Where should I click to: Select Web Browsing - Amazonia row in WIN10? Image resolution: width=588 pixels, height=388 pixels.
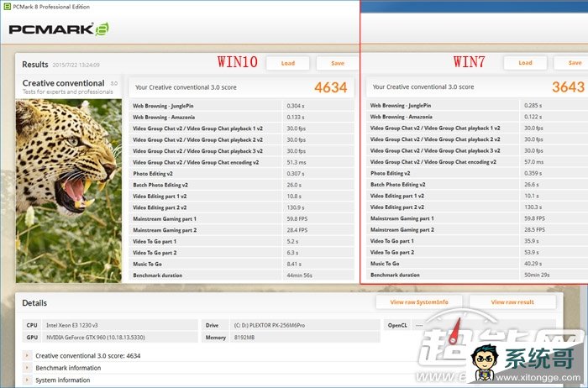tap(242, 117)
